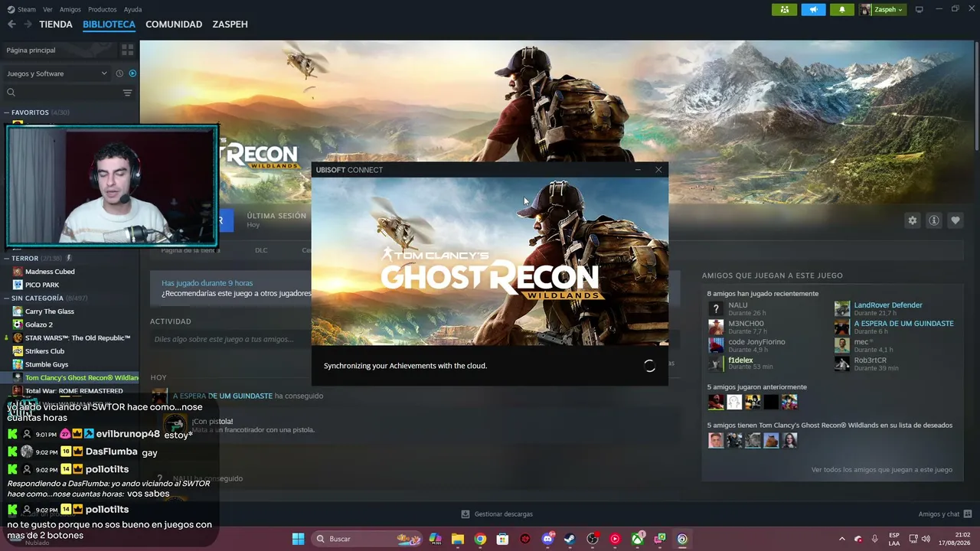Open the friends group icon button
Screen dimensions: 980x551
[784, 9]
